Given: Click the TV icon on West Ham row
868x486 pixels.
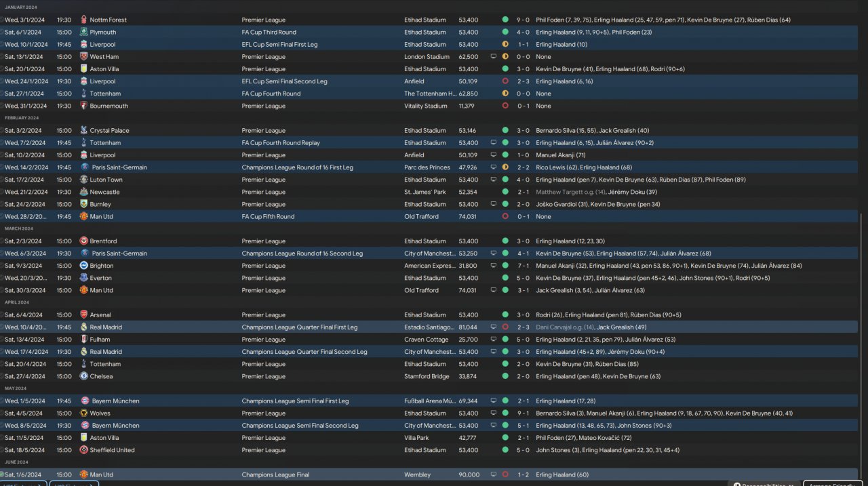Looking at the screenshot, I should pyautogui.click(x=494, y=57).
